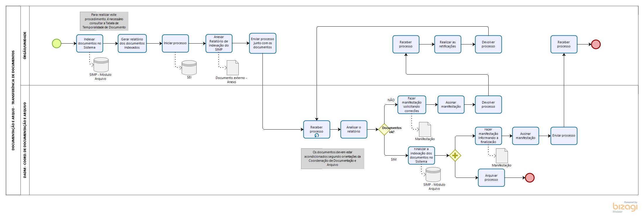Click the 'Documento externo - Anexo' document icon
Image resolution: width=644 pixels, height=222 pixels.
click(233, 68)
